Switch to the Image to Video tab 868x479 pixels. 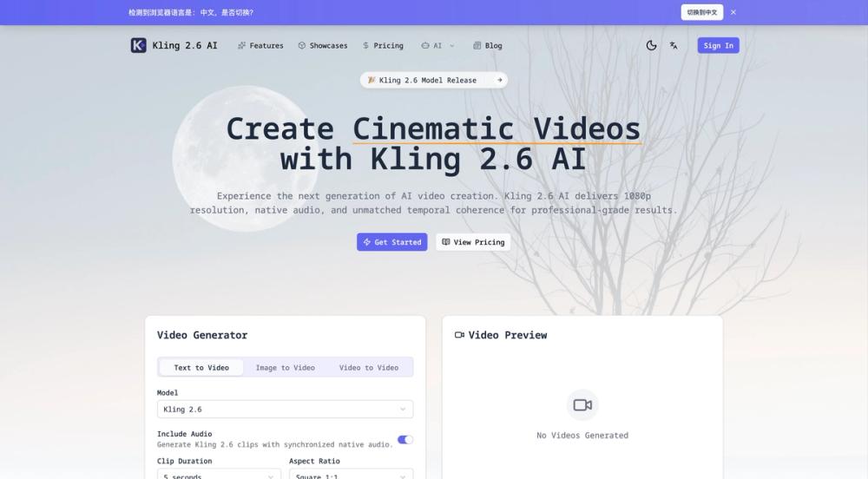pos(285,367)
